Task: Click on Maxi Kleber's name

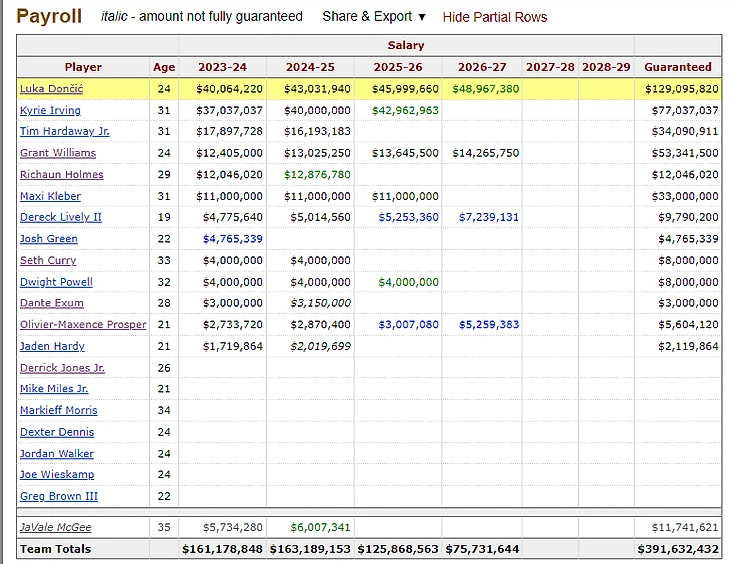Action: [50, 196]
